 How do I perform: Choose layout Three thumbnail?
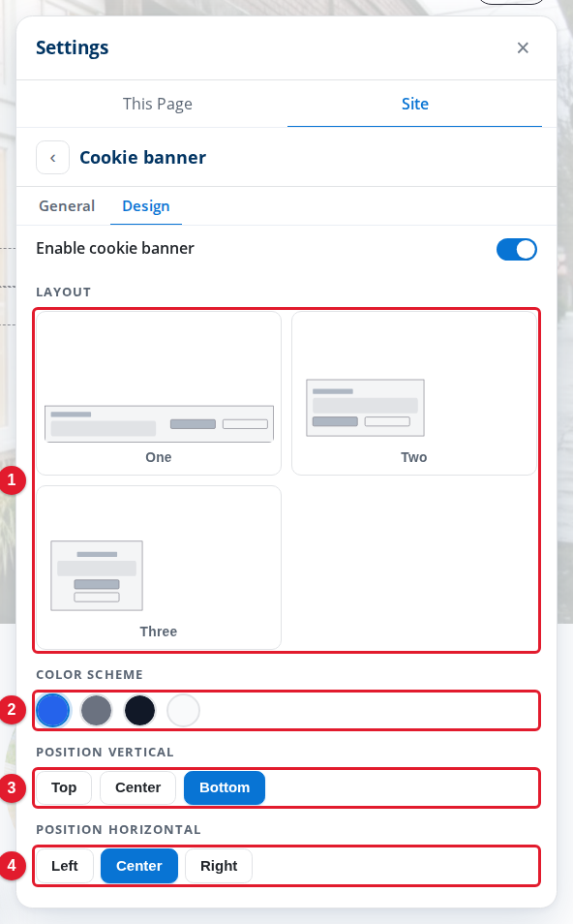tap(159, 568)
